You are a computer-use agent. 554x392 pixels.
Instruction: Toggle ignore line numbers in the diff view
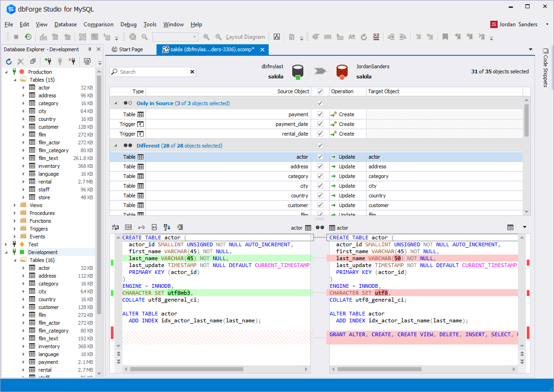pyautogui.click(x=128, y=227)
